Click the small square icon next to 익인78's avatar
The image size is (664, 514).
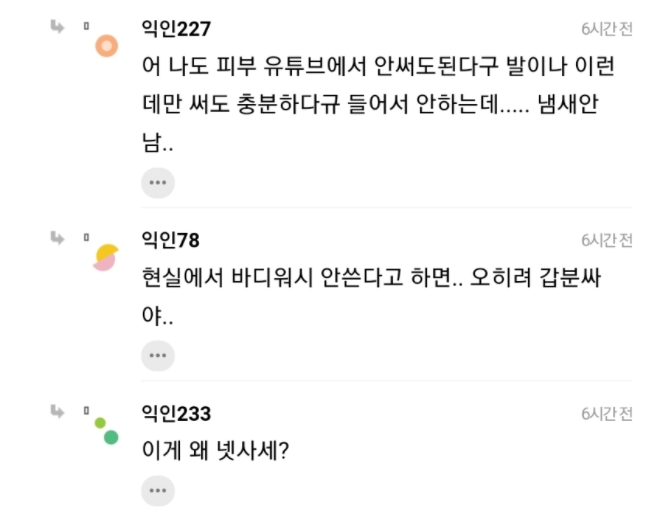tap(87, 237)
